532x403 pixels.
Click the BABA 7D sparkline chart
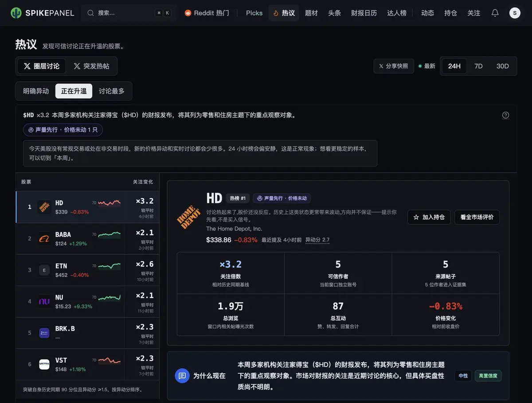pos(109,234)
